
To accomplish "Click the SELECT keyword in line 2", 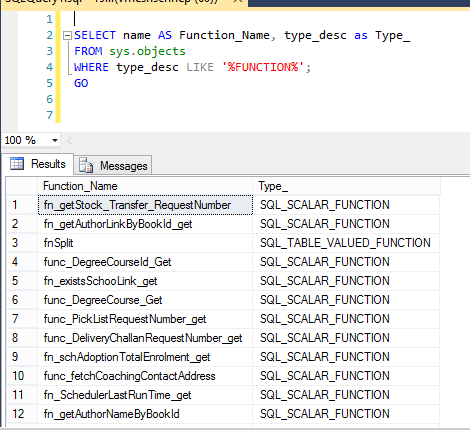I will [95, 35].
